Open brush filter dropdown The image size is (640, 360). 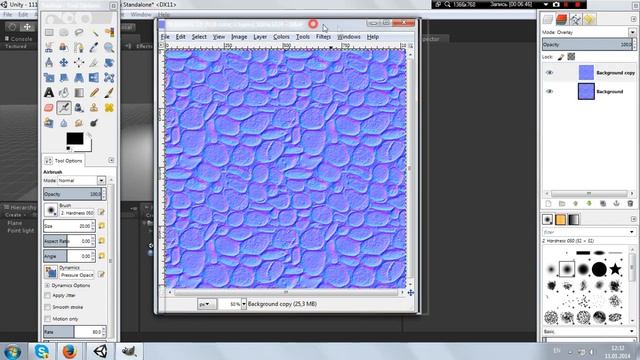[x=632, y=232]
